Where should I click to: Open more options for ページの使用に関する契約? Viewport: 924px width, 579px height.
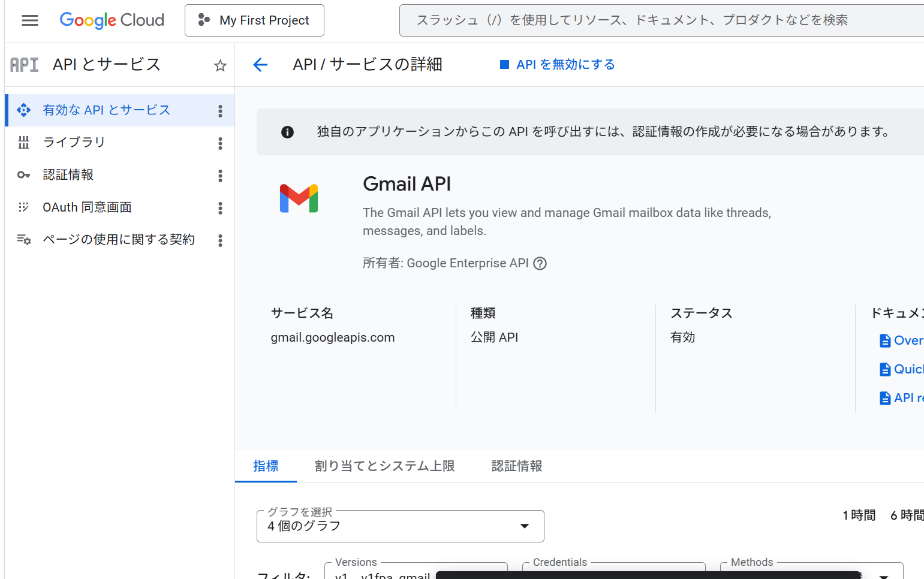[220, 240]
